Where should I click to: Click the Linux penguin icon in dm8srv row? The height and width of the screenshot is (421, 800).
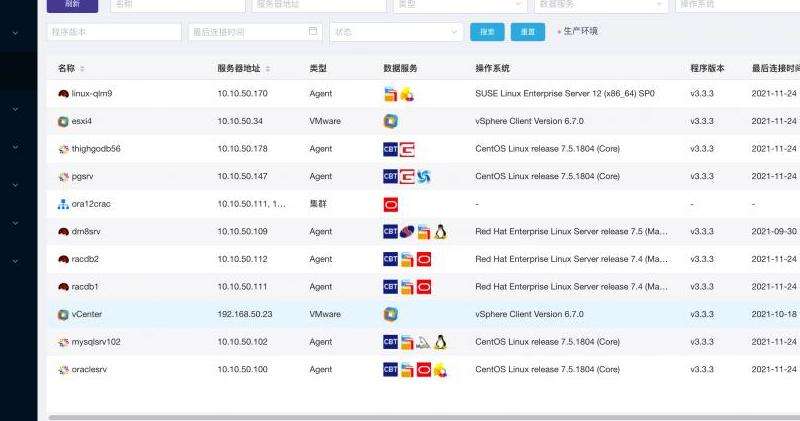tap(440, 232)
